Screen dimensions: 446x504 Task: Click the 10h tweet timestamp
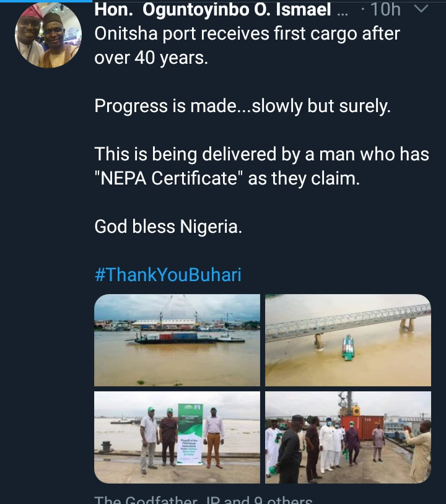(x=385, y=10)
